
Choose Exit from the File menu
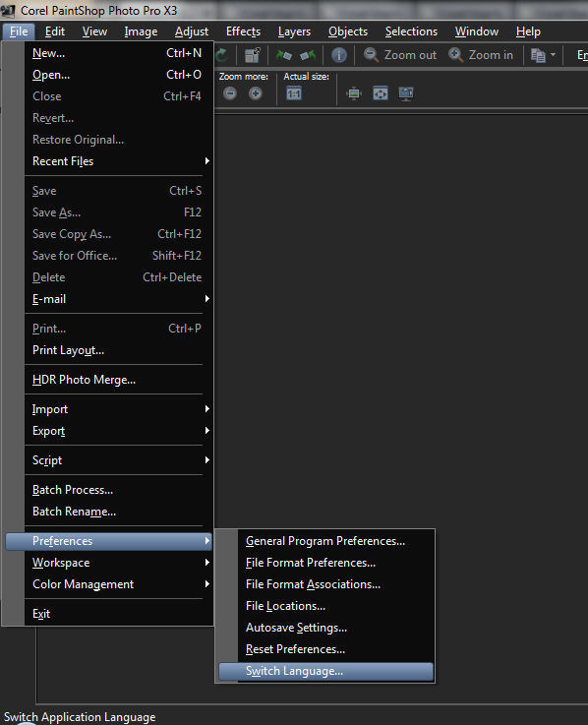[x=119, y=614]
